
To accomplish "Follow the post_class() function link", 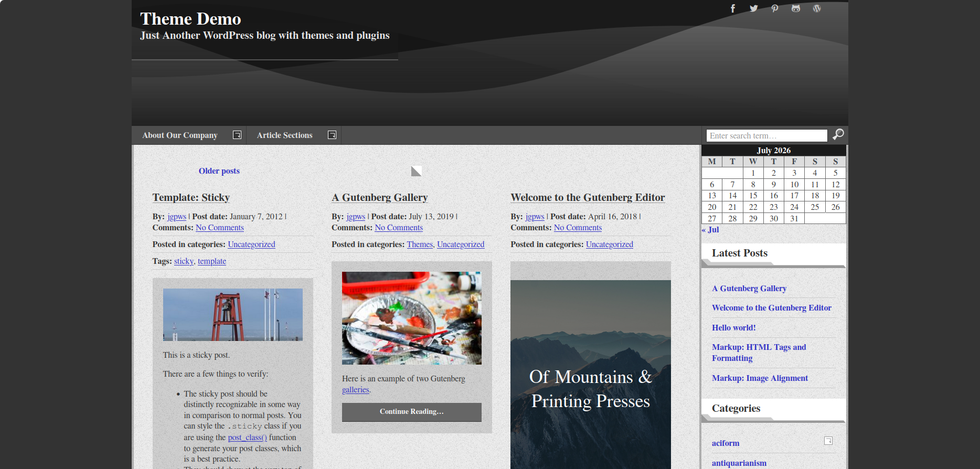I will click(247, 438).
